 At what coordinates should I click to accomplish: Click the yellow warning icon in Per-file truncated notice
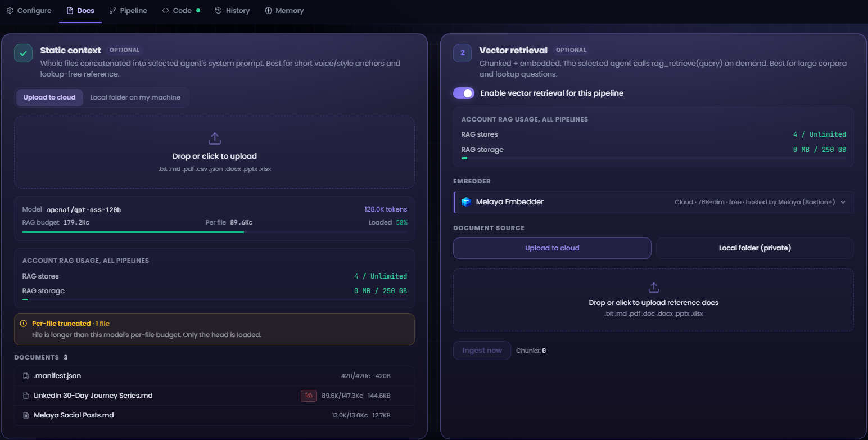point(23,324)
